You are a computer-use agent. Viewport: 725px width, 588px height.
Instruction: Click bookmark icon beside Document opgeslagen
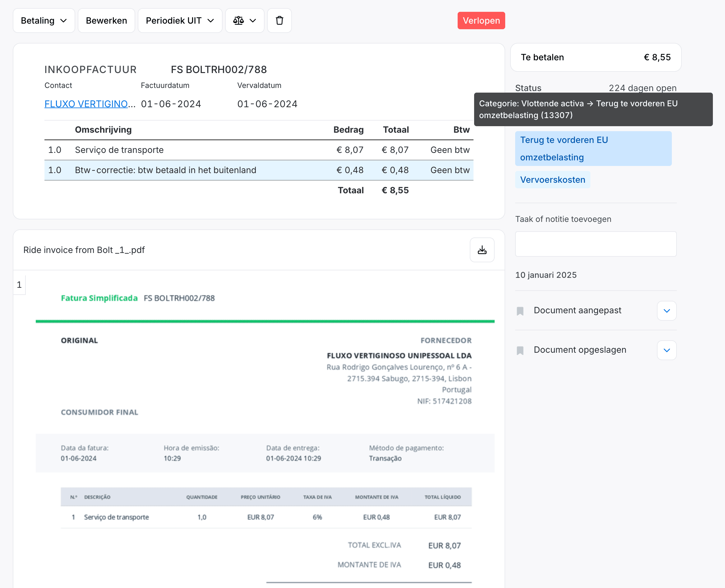point(520,350)
